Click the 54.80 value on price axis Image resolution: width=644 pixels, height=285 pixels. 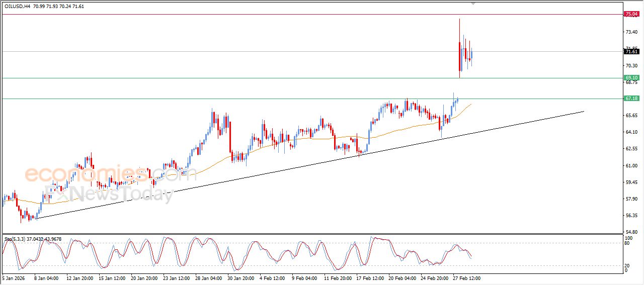630,232
